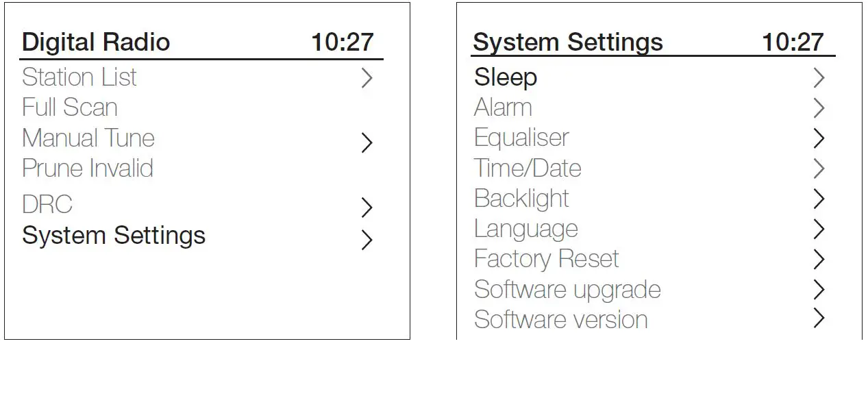Open DRC setting

pos(47,205)
